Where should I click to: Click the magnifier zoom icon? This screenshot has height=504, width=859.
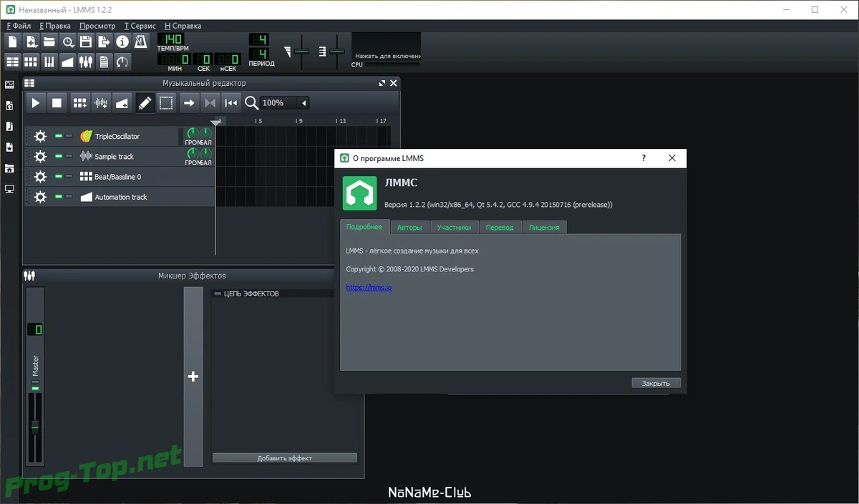(251, 103)
